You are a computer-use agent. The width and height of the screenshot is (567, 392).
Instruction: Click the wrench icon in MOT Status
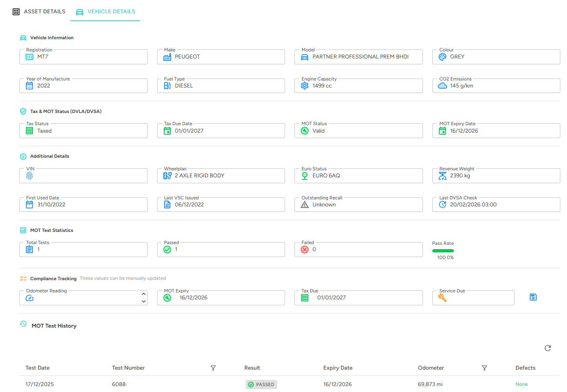[305, 131]
